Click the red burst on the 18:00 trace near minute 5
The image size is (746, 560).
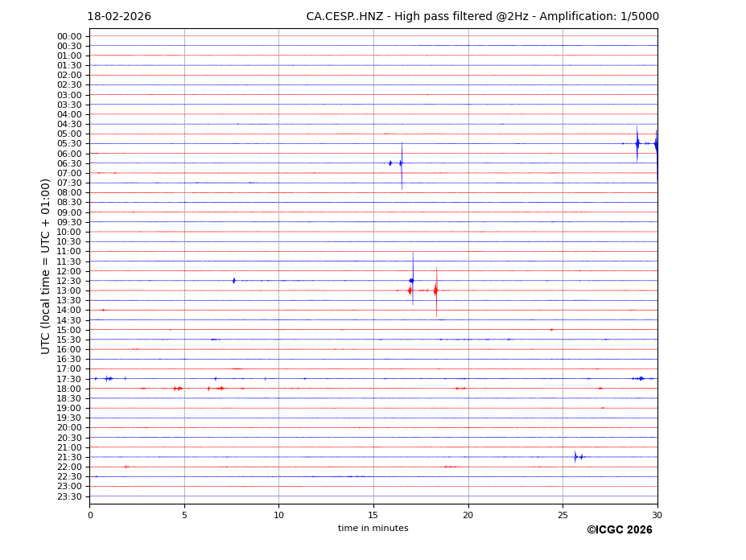click(x=178, y=389)
